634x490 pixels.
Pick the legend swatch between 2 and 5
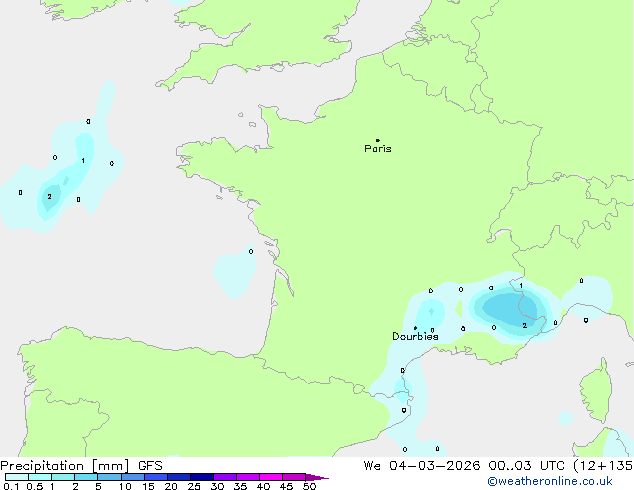coord(86,477)
